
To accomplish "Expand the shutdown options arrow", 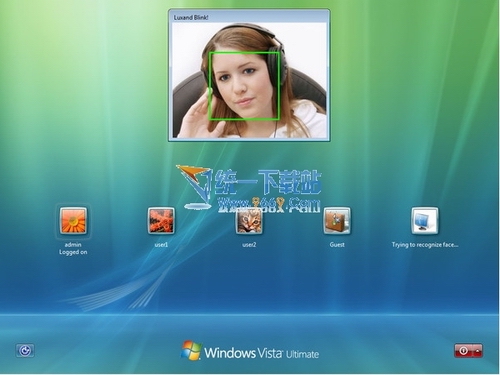I will (478, 351).
